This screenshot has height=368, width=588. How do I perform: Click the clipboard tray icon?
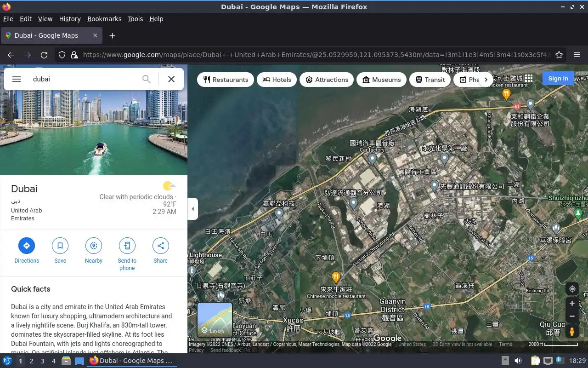tap(535, 361)
